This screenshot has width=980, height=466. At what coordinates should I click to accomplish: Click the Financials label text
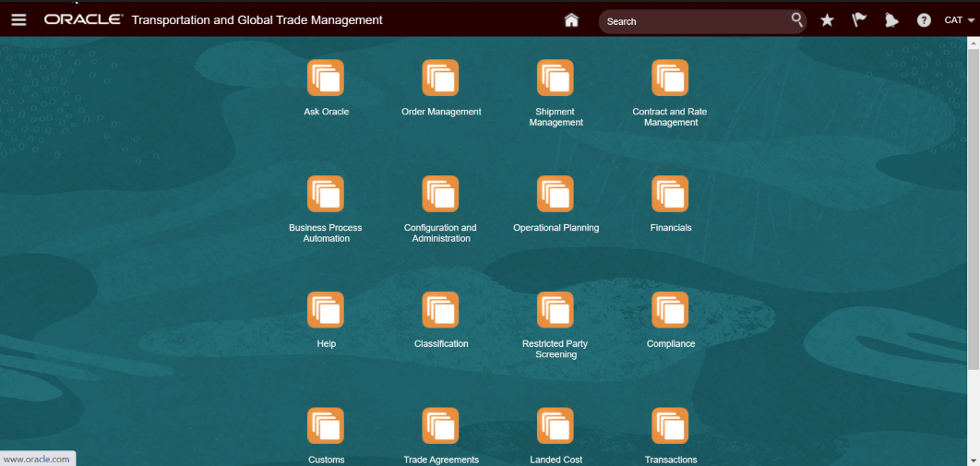click(x=671, y=228)
